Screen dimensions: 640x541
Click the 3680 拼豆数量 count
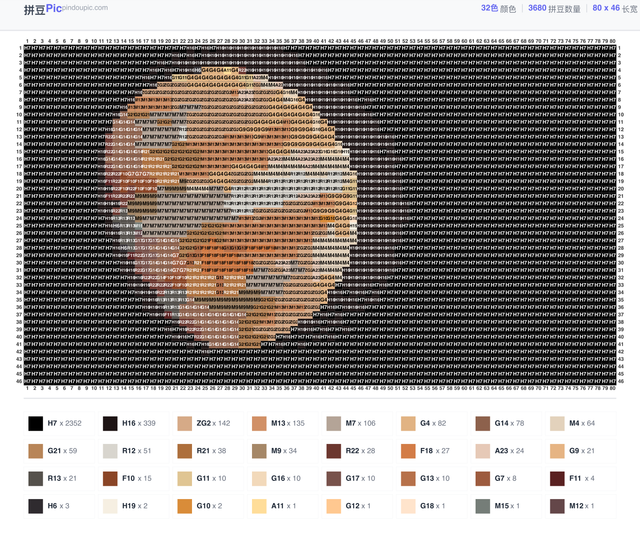(x=554, y=9)
